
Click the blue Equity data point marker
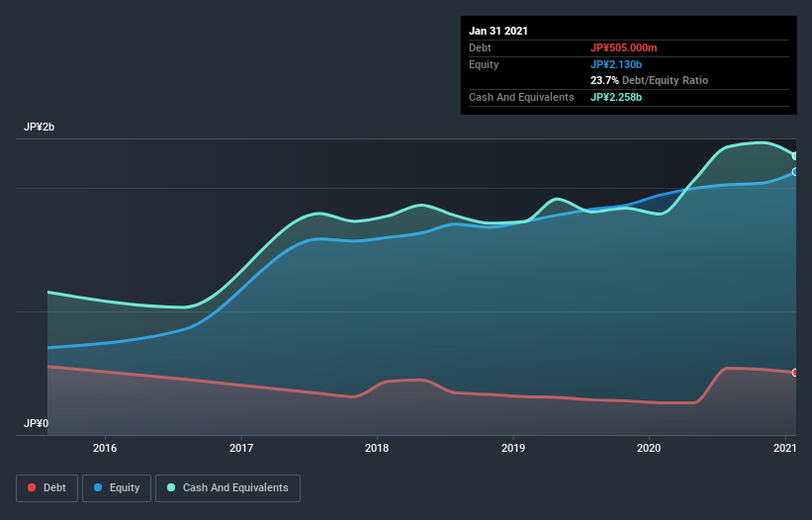point(795,172)
